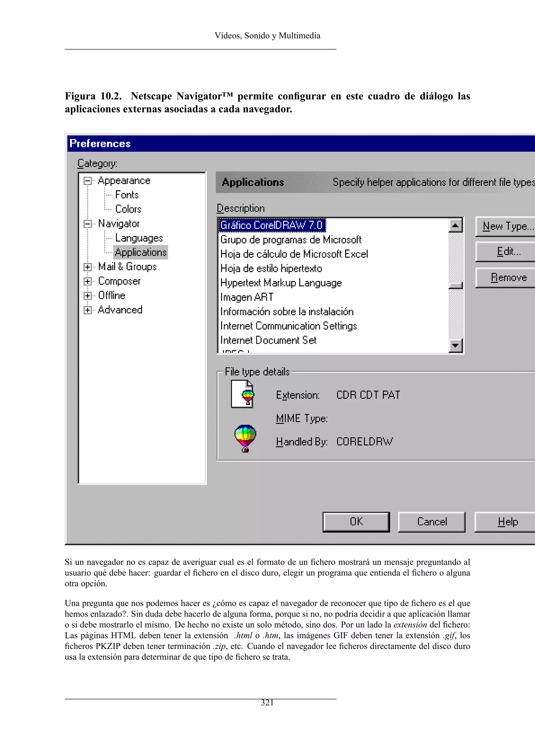Select the Composer category label

(119, 281)
